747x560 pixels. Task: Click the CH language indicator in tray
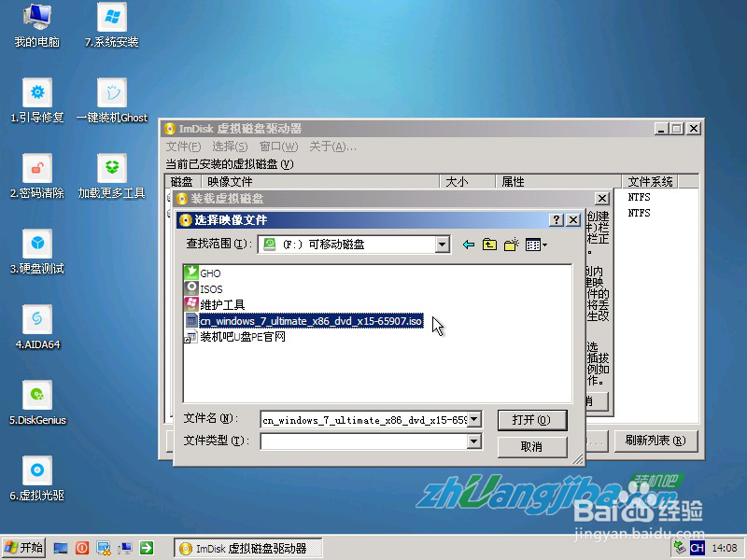click(697, 548)
